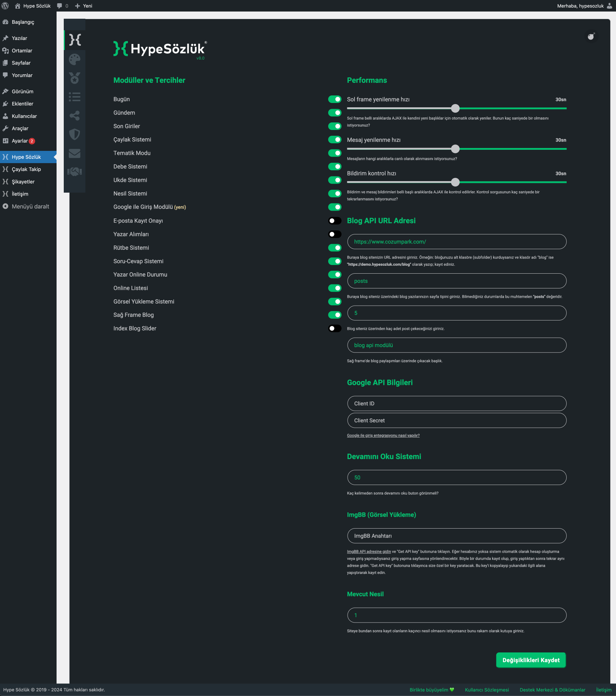The image size is (616, 696).
Task: Click the Client ID input field
Action: click(457, 404)
